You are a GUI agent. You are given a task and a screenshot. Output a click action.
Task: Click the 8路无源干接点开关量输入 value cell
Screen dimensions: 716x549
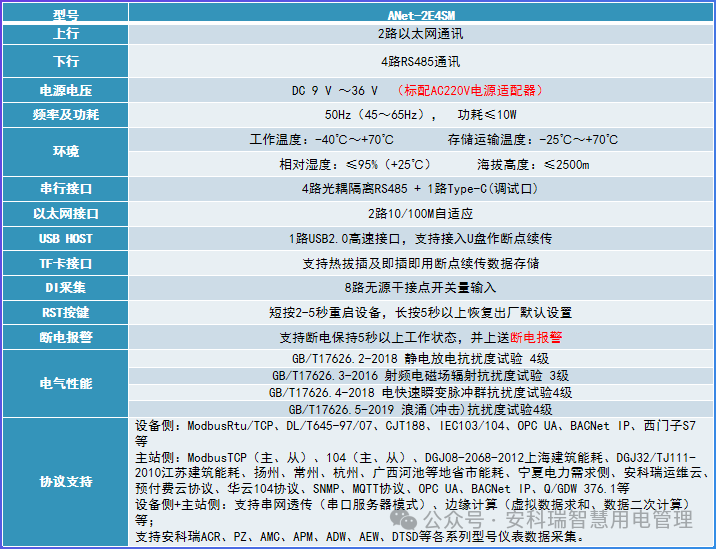[420, 288]
